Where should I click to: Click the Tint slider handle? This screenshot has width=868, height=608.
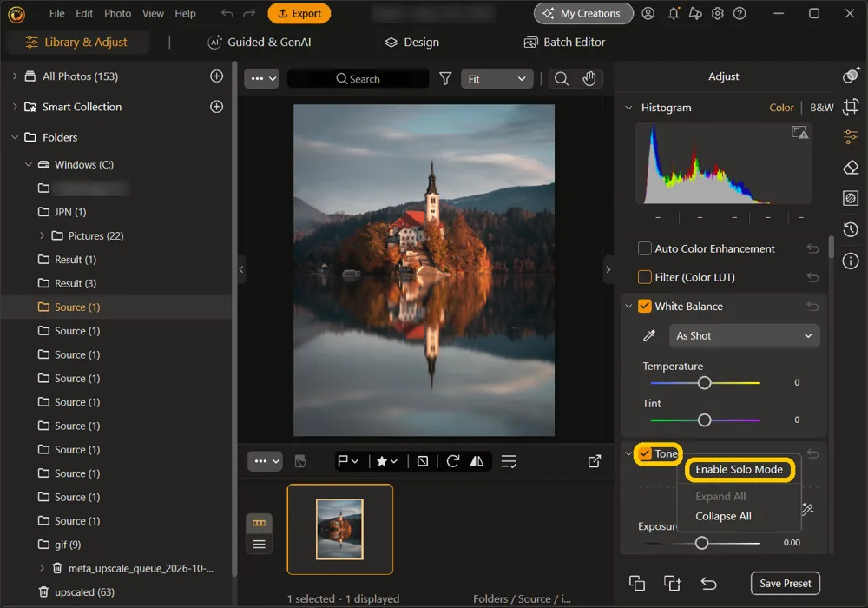click(x=704, y=420)
